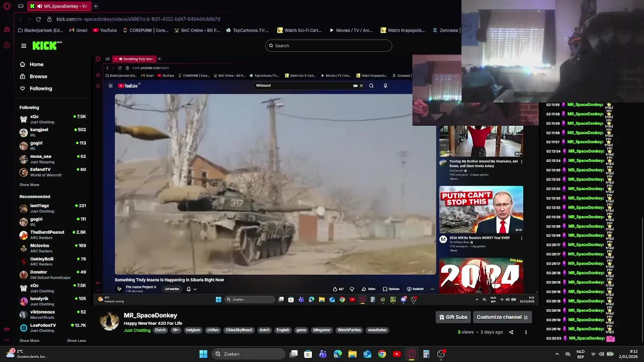Click MR_SpaceDonkey channel name heading
The image size is (644, 362).
click(150, 315)
